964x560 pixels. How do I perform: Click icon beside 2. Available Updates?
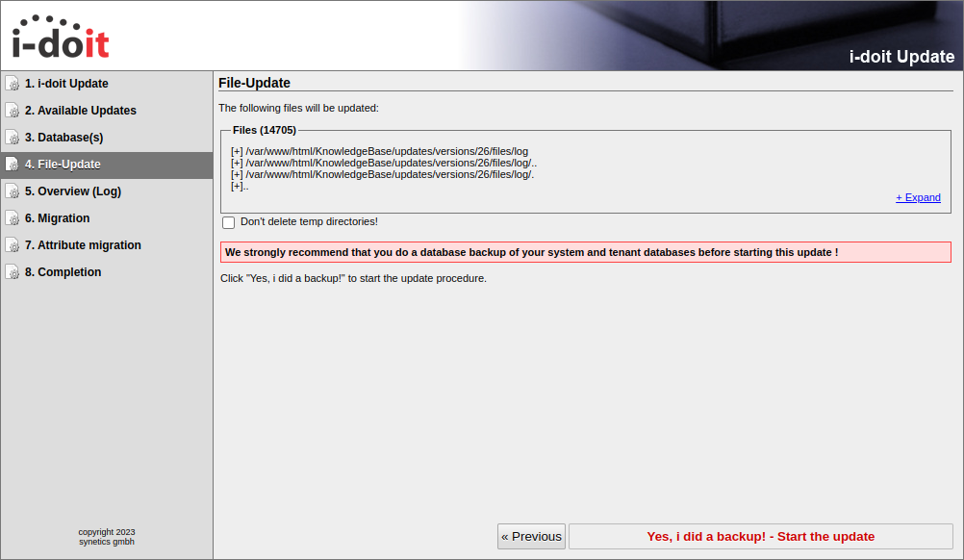tap(13, 111)
